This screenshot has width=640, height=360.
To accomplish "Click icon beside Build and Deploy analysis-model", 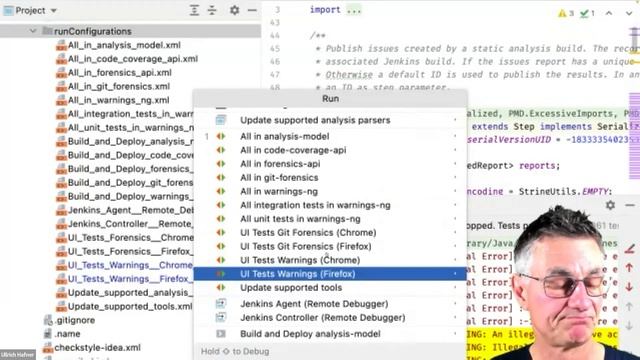I will (x=221, y=334).
